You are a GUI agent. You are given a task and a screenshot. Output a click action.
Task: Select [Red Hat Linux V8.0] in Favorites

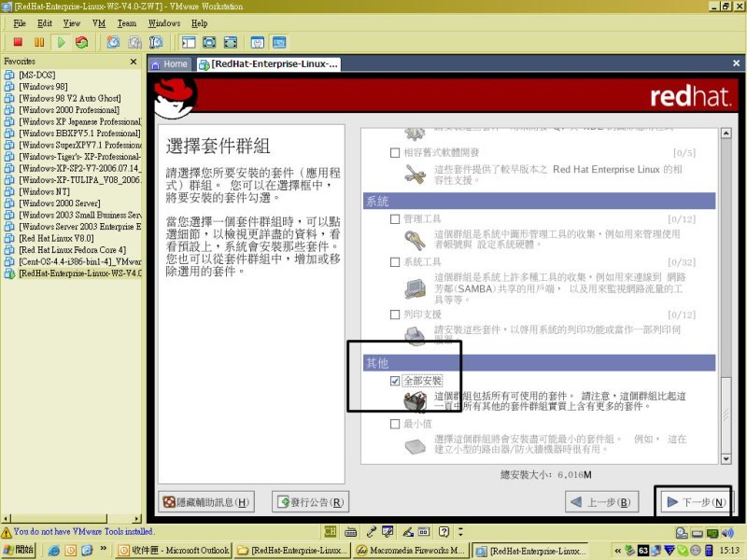click(x=56, y=238)
